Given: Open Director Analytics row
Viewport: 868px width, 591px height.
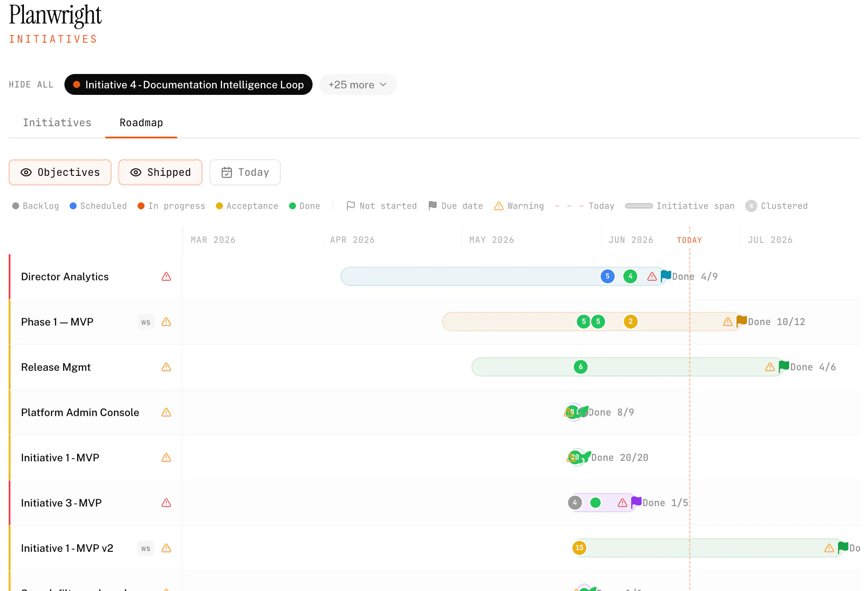Looking at the screenshot, I should click(65, 277).
